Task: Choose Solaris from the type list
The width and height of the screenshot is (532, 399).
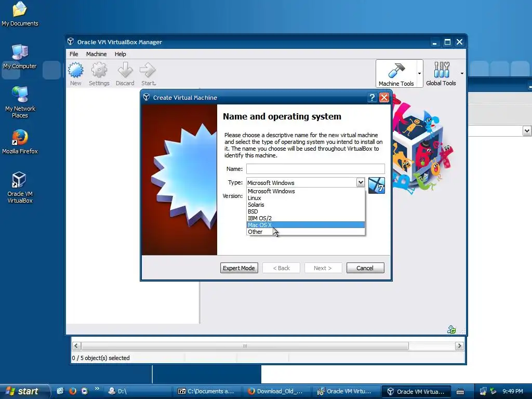Action: click(305, 205)
